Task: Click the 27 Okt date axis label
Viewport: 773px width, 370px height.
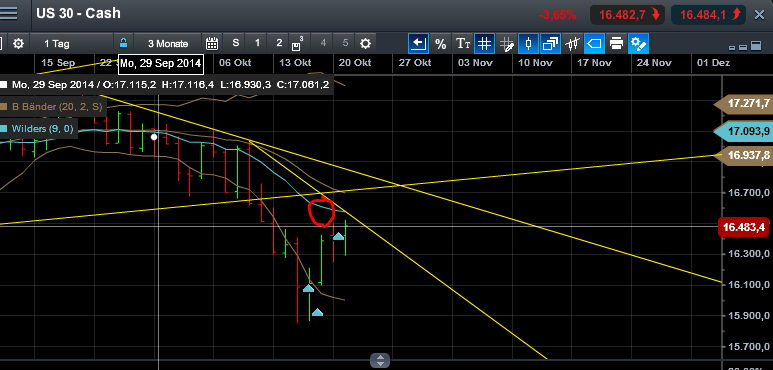Action: click(415, 63)
